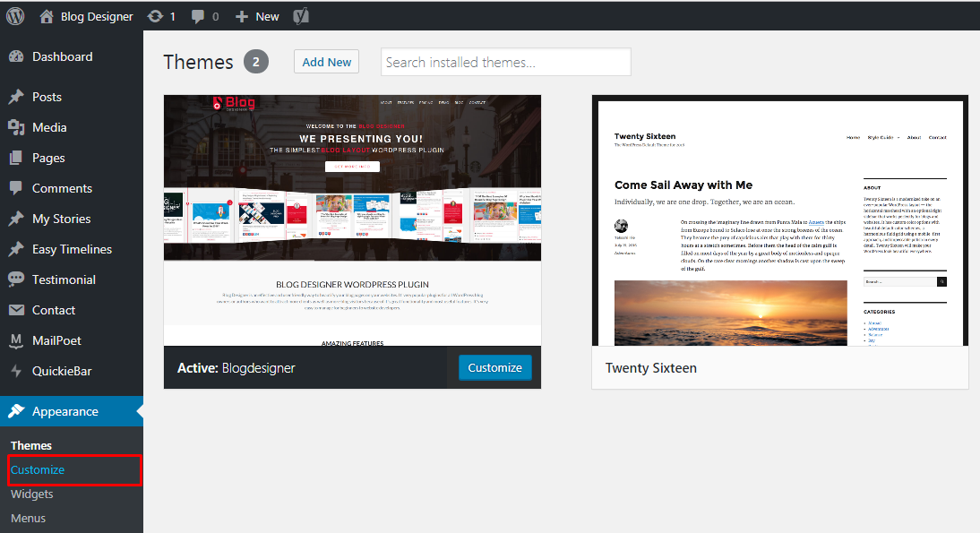980x533 pixels.
Task: Open the Dashboard menu
Action: pos(63,56)
